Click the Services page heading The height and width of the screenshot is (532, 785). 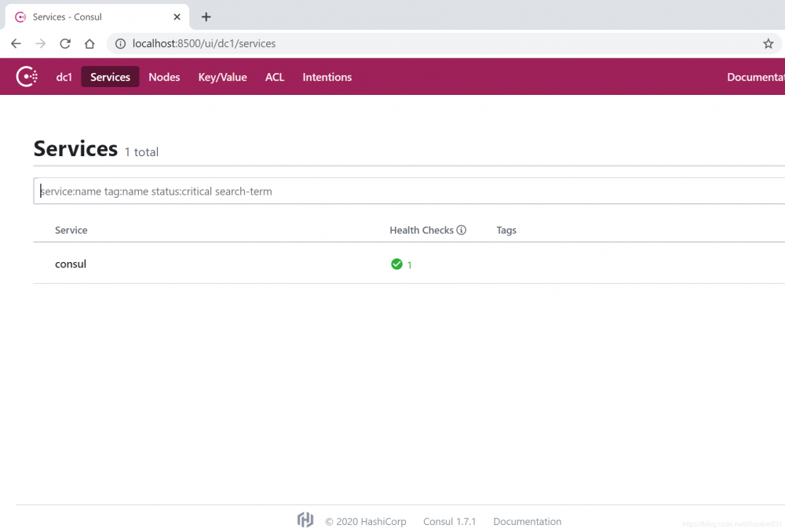tap(75, 148)
